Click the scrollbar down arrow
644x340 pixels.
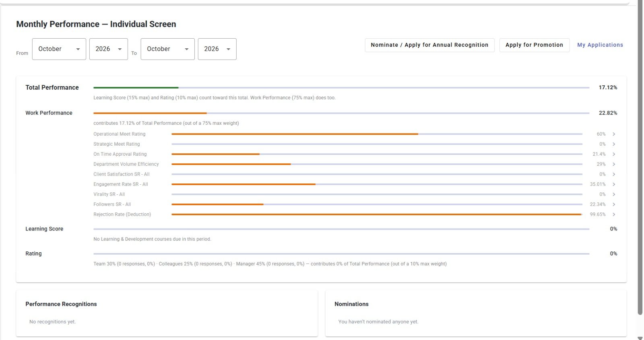coord(640,338)
